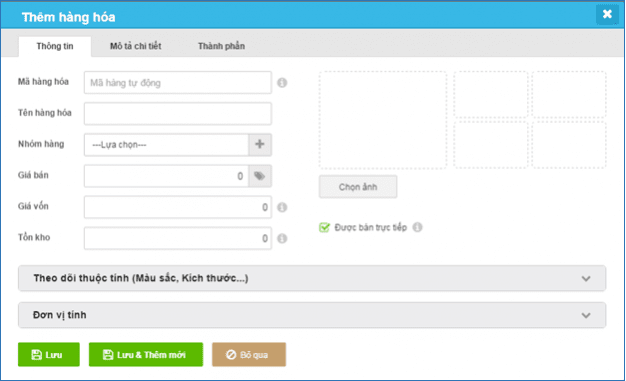Click info icon next to Được bán trực tiếp
626x381 pixels.
417,227
